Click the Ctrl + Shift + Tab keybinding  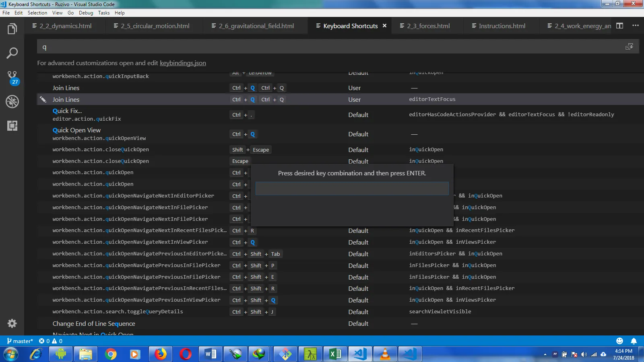click(x=256, y=254)
